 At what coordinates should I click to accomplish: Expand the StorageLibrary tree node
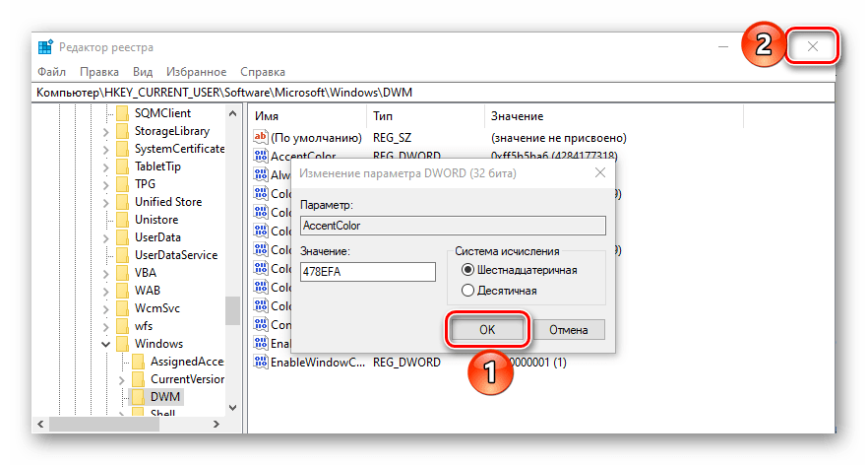pyautogui.click(x=106, y=131)
